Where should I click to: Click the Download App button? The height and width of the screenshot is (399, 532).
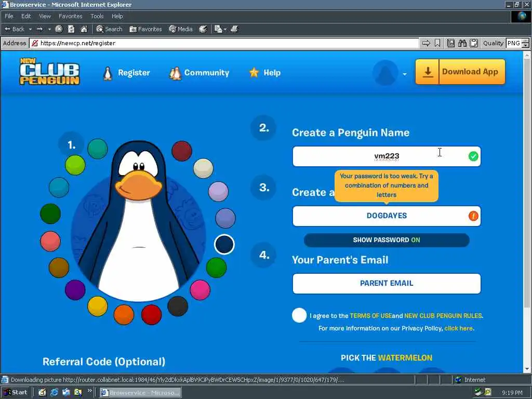click(x=460, y=72)
